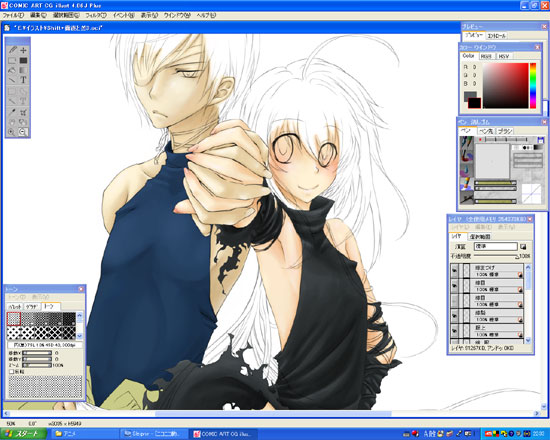Click the layer list scroll-down arrow

(x=528, y=340)
